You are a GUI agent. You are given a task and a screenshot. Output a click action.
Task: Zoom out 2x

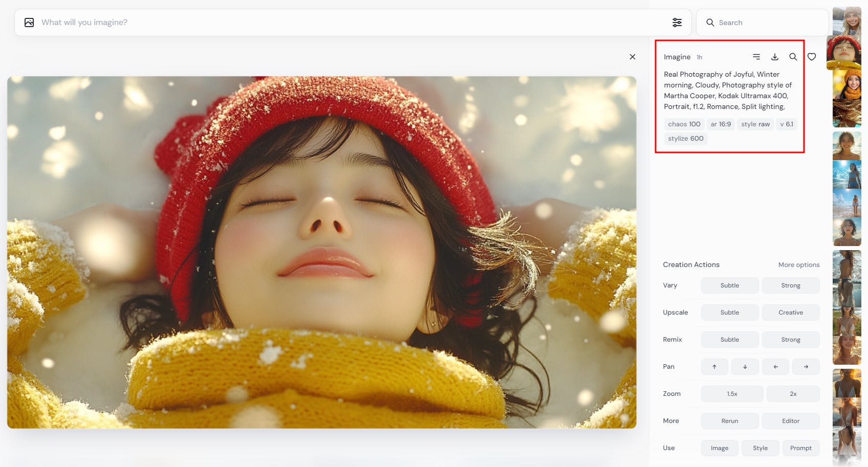pyautogui.click(x=793, y=394)
